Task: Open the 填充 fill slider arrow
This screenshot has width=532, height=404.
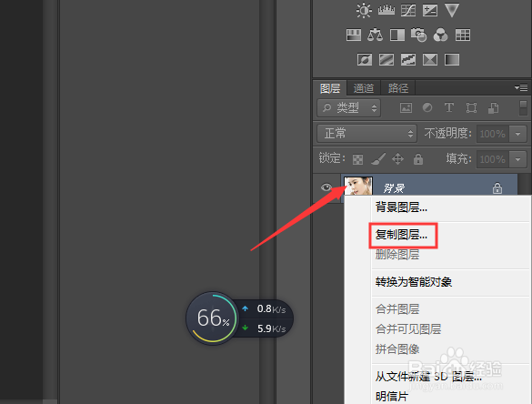Action: click(517, 159)
